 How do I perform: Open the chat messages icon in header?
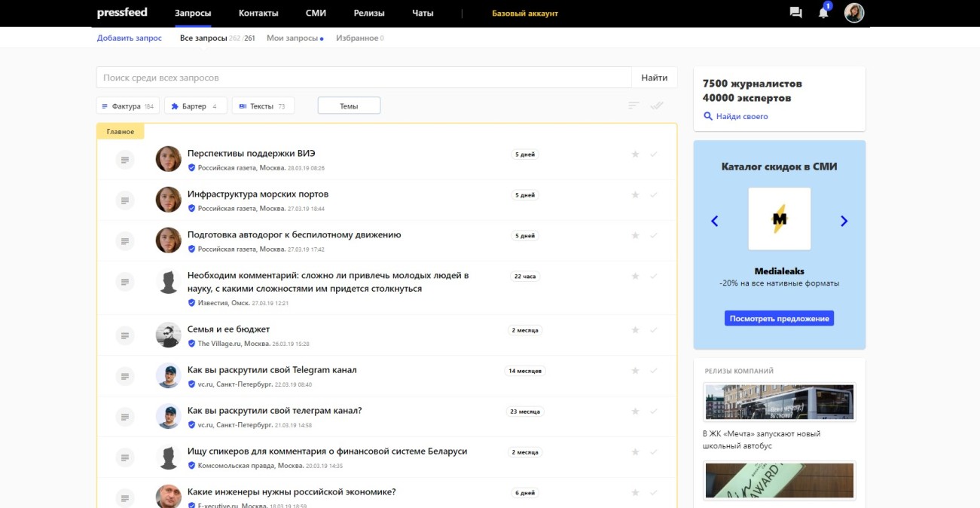[x=795, y=13]
